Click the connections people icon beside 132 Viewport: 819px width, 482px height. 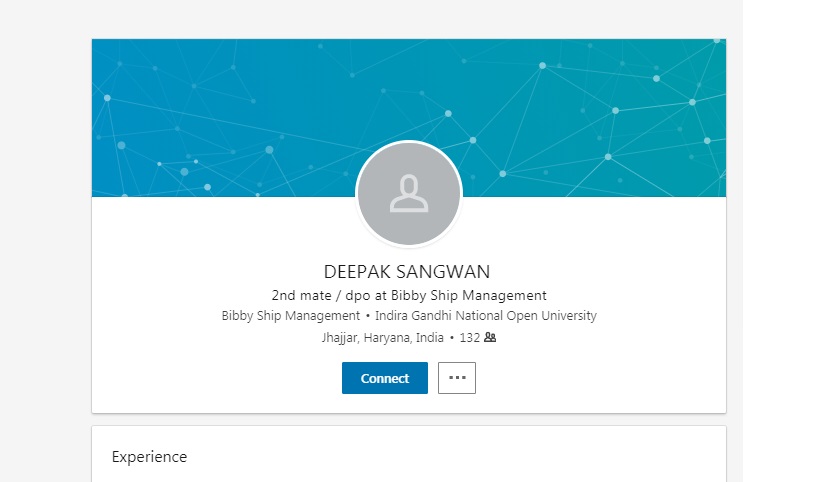490,338
